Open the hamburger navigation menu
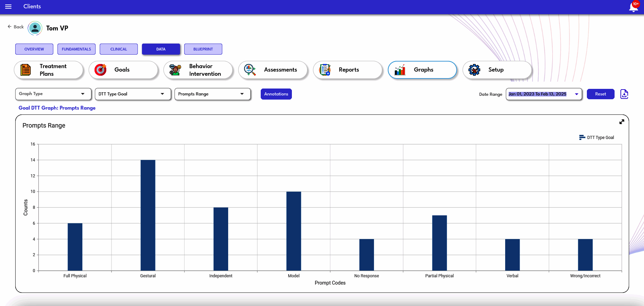Image resolution: width=644 pixels, height=306 pixels. tap(8, 7)
